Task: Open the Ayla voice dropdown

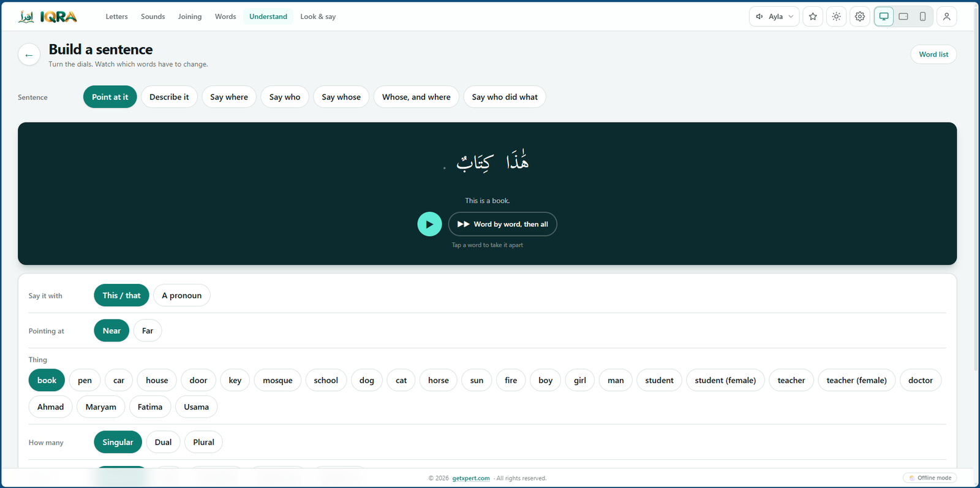Action: click(774, 17)
